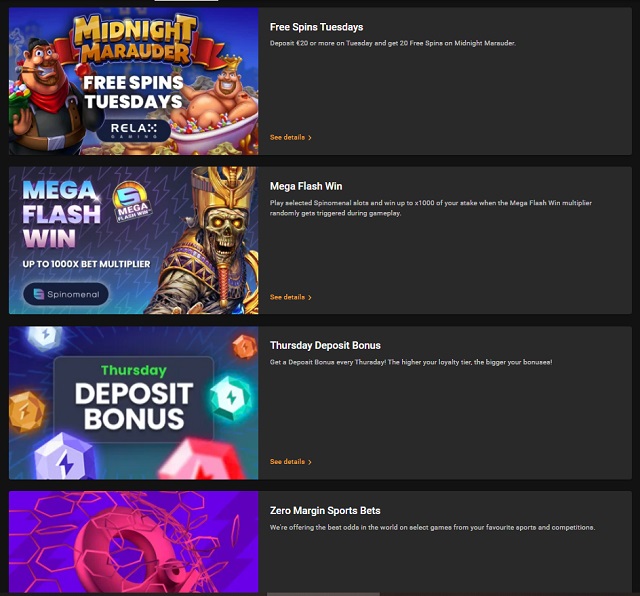Screen dimensions: 640x596
Task: Click the Relax Gaming logo badge
Action: tap(133, 130)
